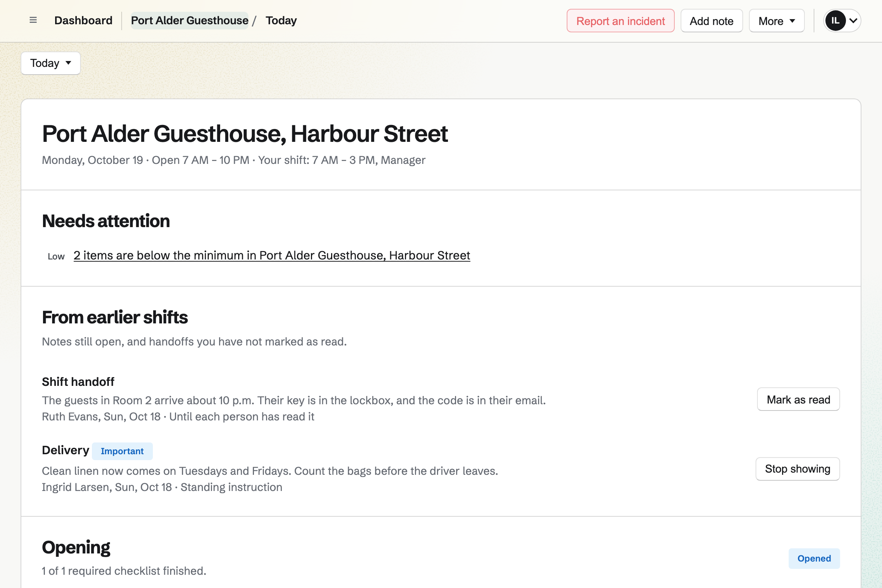Click the Port Alder Guesthouse, Harbour Street title
The height and width of the screenshot is (588, 882).
(245, 133)
